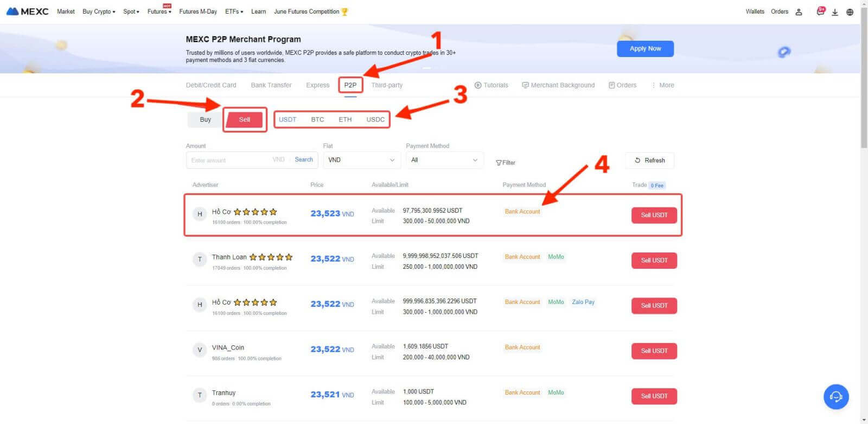868x424 pixels.
Task: Click the 23,521 VND price
Action: point(332,395)
